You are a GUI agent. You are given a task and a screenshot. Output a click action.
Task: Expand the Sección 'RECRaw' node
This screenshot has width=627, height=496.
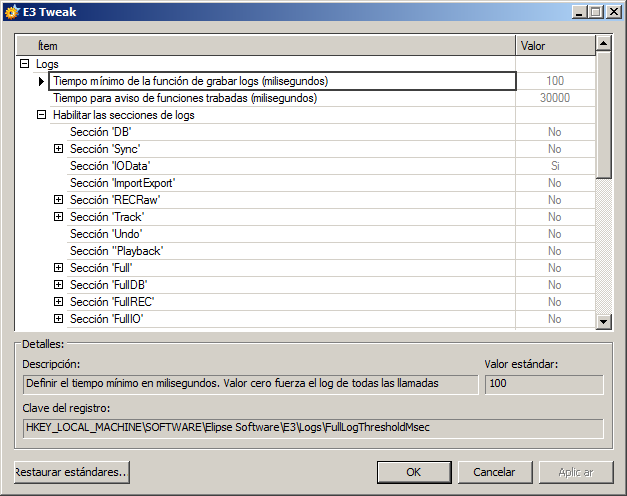click(58, 200)
